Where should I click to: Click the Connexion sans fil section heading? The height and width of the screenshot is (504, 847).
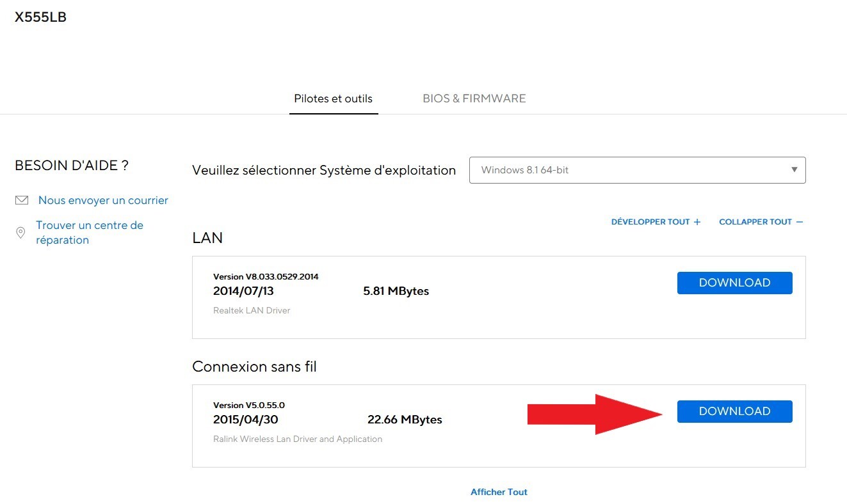pos(254,366)
